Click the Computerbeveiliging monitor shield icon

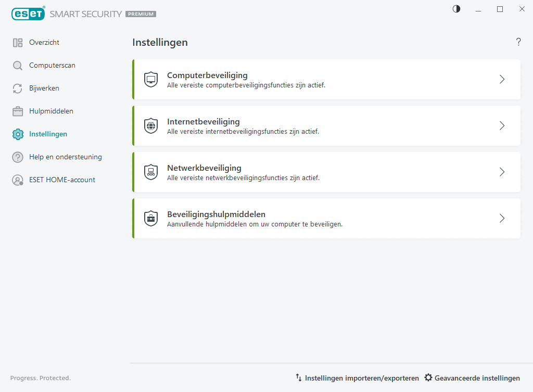(150, 79)
